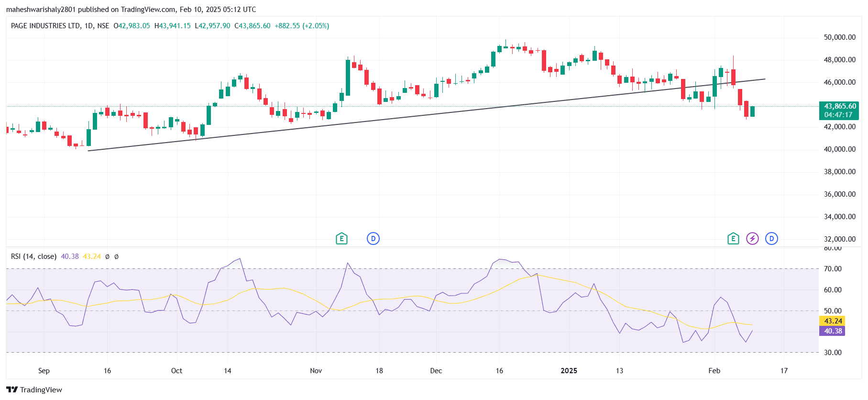Click the 50.00 level on RSI axis
This screenshot has width=868, height=400.
[x=833, y=311]
